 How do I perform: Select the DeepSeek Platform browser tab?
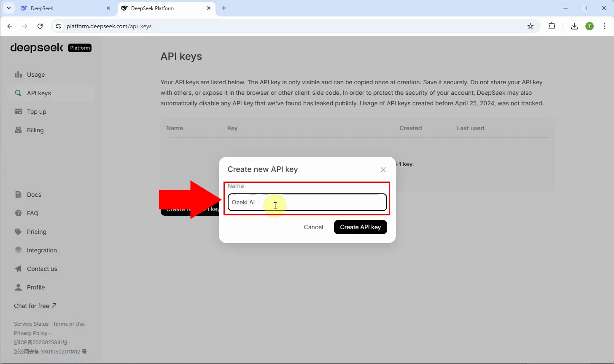click(166, 8)
